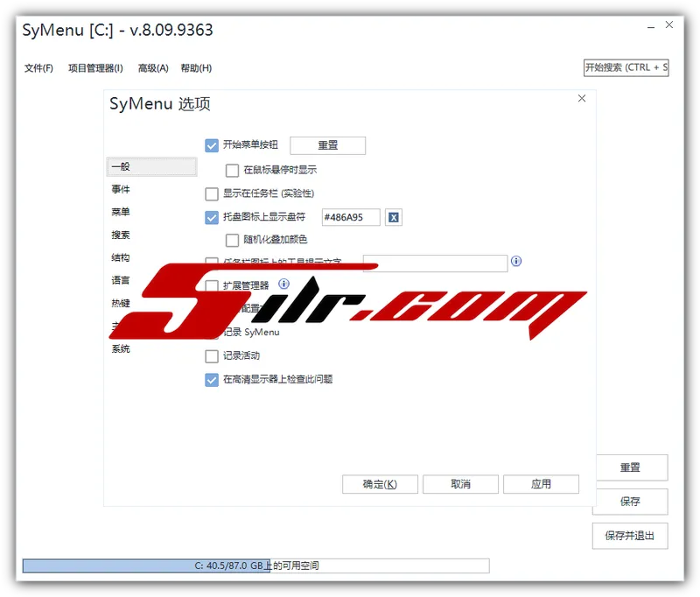The height and width of the screenshot is (597, 700).
Task: Select the 搜索 options category
Action: 121,235
